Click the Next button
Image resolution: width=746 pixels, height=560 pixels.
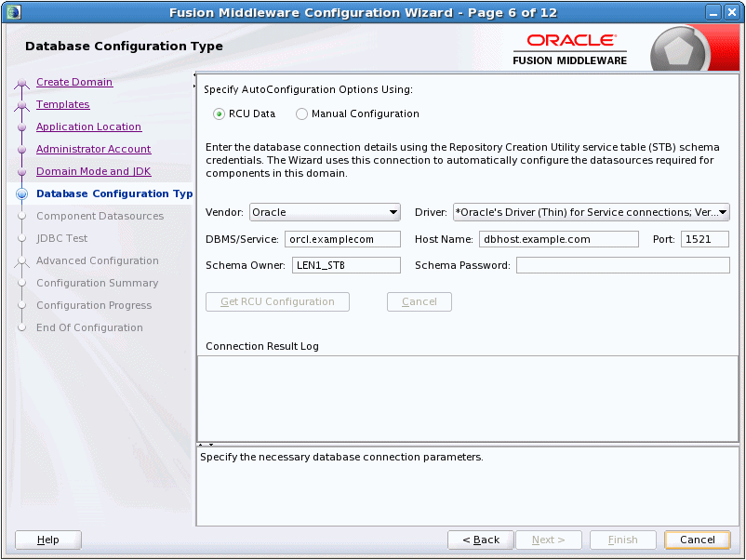549,540
